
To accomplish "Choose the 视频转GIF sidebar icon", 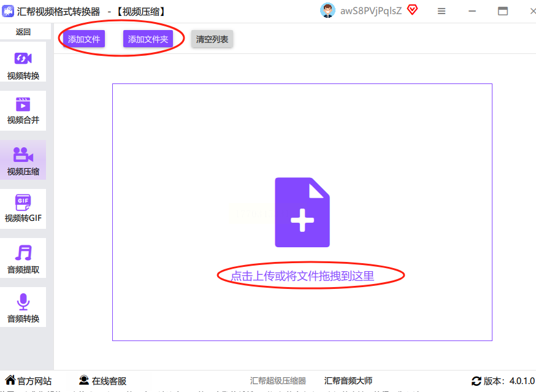I will [x=23, y=202].
